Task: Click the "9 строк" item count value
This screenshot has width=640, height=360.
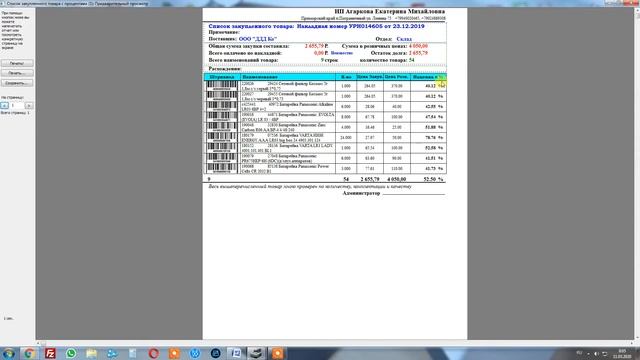Action: (329, 60)
